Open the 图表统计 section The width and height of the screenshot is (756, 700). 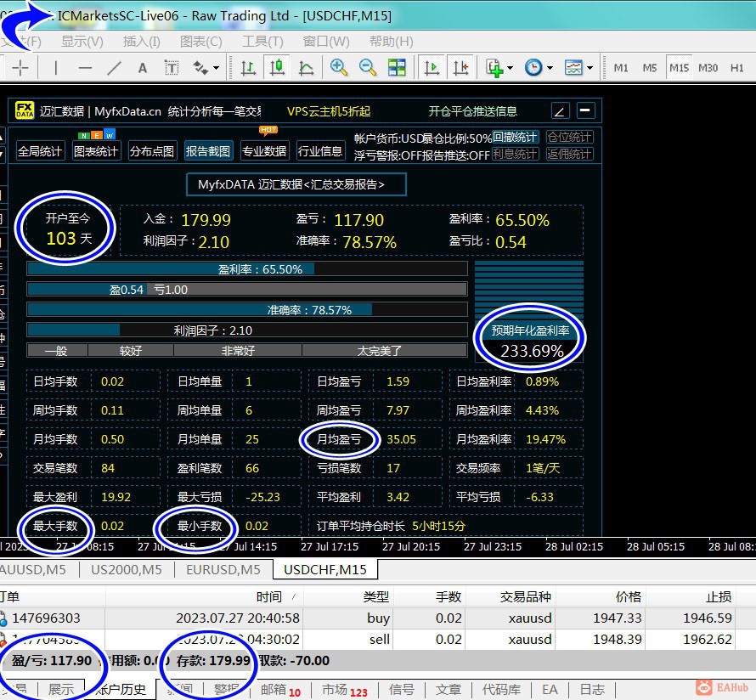click(x=96, y=151)
